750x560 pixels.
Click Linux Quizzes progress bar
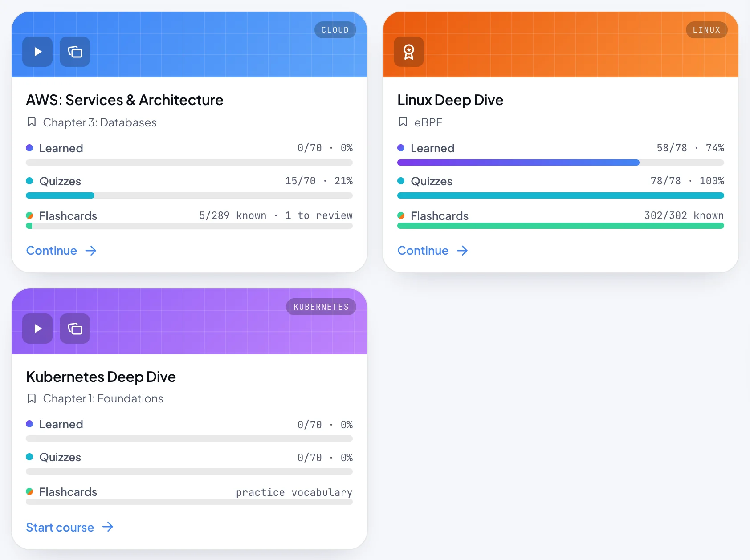coord(561,195)
